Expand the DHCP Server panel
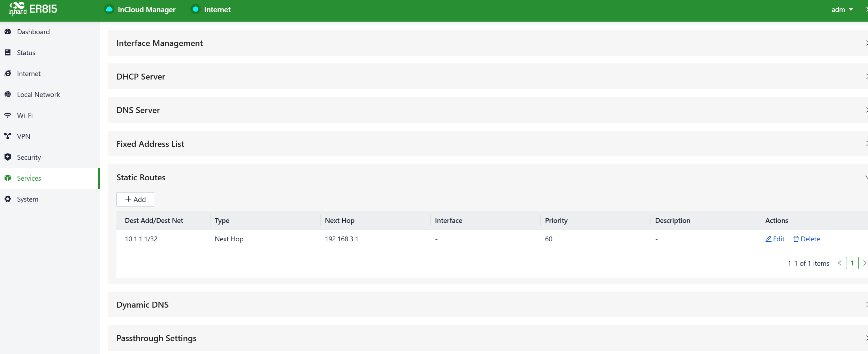This screenshot has width=868, height=354. click(487, 77)
